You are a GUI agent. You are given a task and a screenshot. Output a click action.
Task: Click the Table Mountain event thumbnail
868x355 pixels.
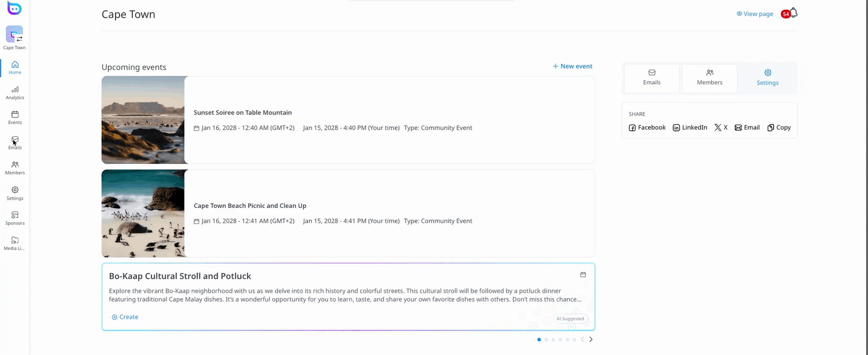143,120
